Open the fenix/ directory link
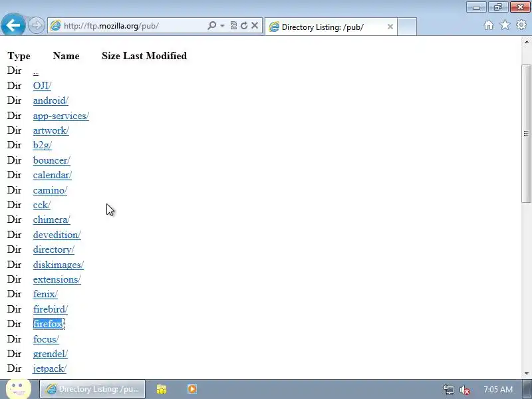Screen dimensions: 532x399 (45, 294)
